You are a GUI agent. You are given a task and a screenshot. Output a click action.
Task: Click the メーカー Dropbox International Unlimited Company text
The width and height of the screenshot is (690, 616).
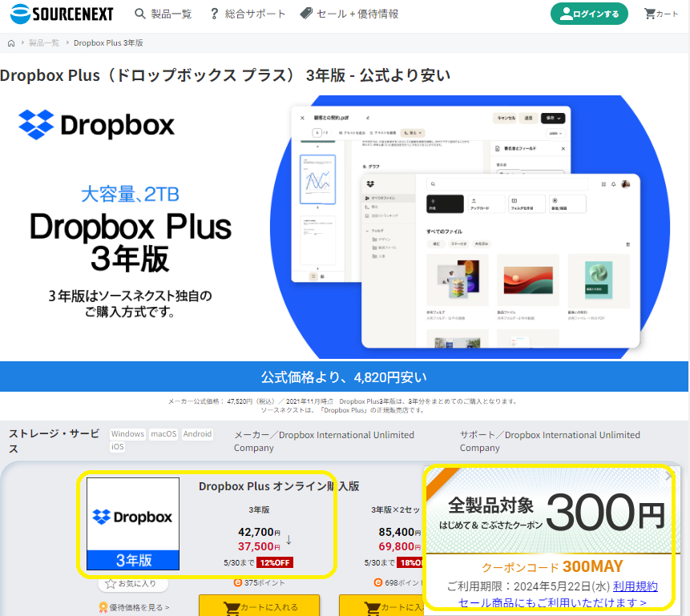324,441
